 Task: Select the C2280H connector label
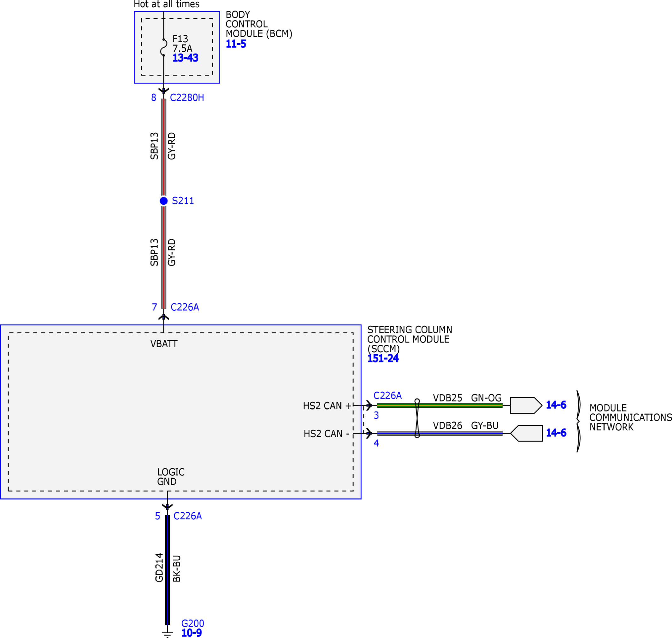pyautogui.click(x=187, y=97)
